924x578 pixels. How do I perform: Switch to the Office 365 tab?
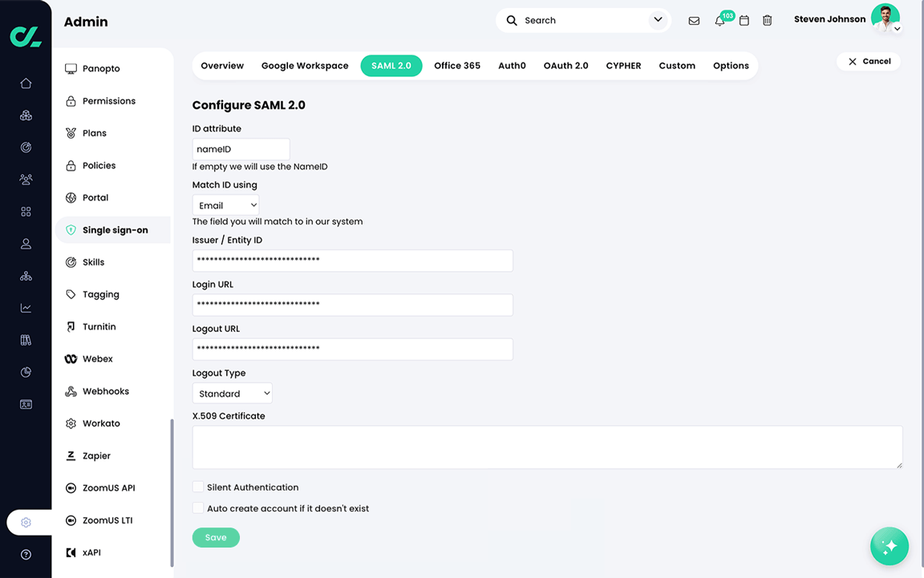click(x=457, y=66)
